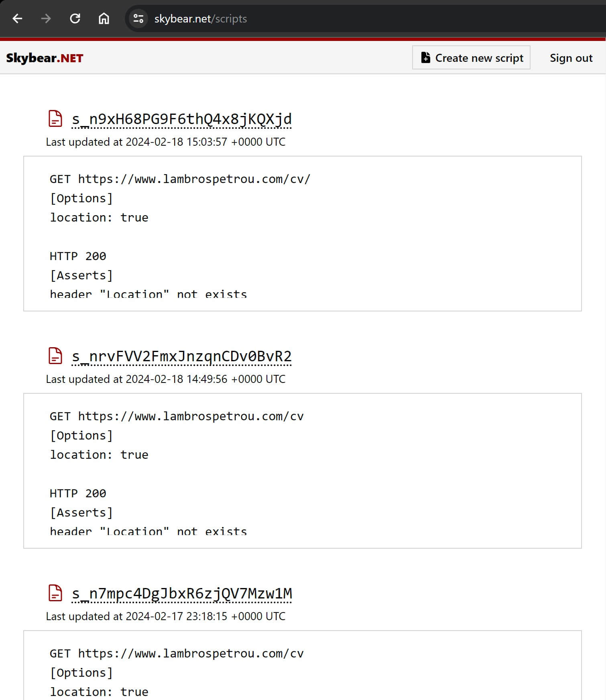
Task: Click the file icon beside s_nrvFVV2FmxJnzqnCDv0BvR2
Action: tap(55, 356)
